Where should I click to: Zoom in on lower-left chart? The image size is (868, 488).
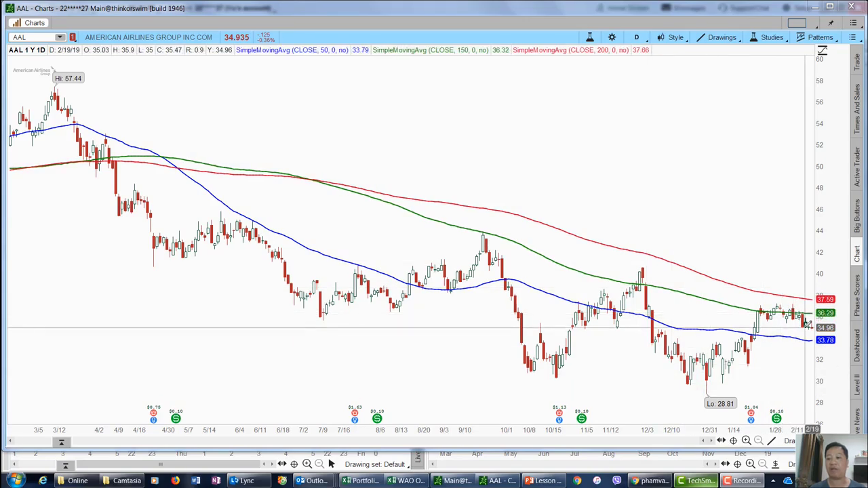[x=307, y=464]
